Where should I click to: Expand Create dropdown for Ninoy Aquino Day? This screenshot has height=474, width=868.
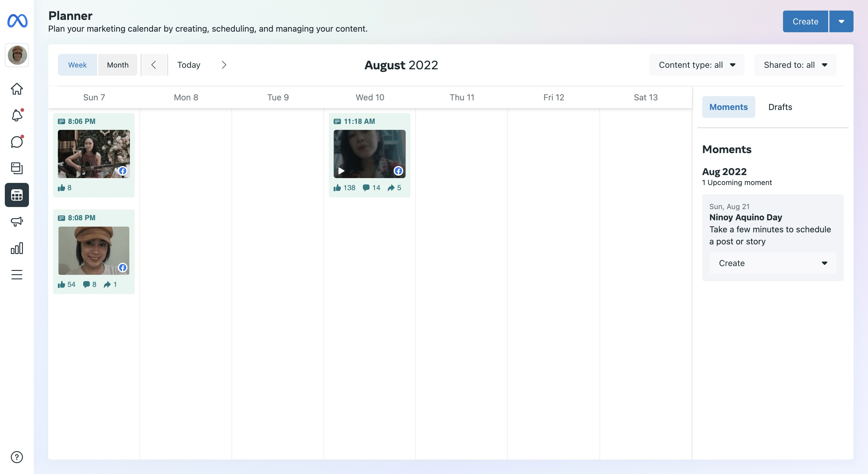(x=772, y=263)
